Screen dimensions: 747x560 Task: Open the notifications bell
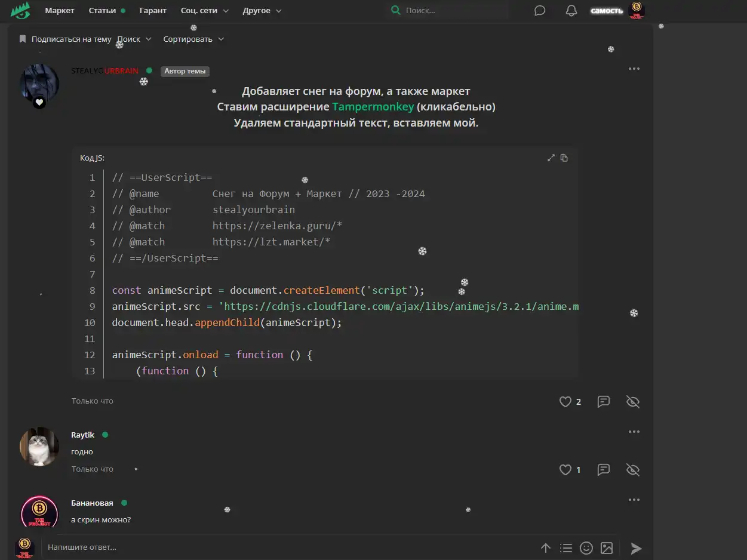(571, 11)
